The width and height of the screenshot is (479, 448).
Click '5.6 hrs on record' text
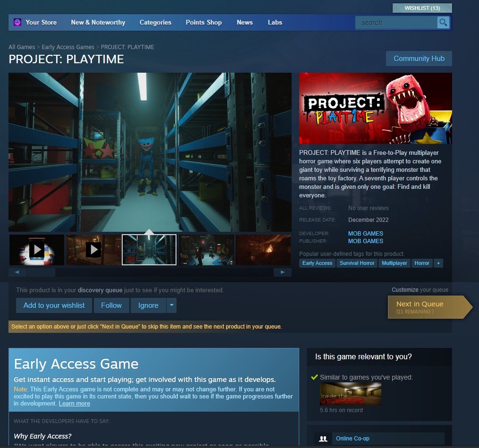tap(341, 410)
